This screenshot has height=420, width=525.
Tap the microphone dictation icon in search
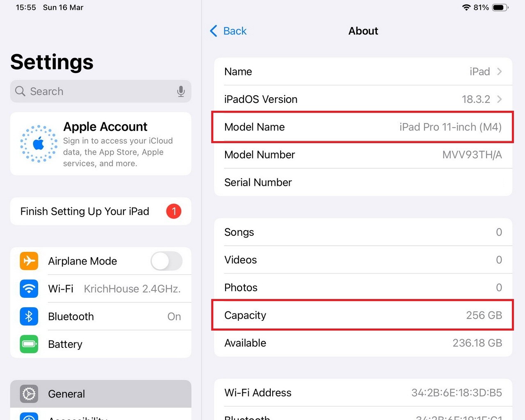click(180, 91)
